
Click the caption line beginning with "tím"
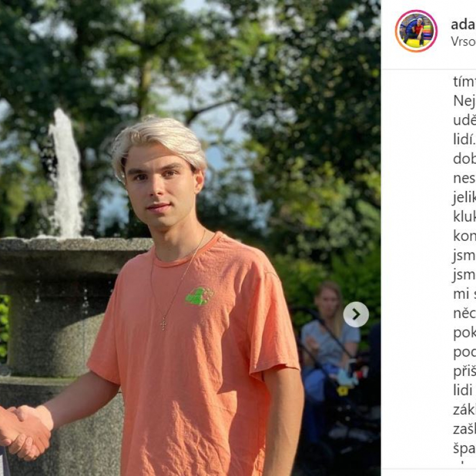pyautogui.click(x=464, y=82)
